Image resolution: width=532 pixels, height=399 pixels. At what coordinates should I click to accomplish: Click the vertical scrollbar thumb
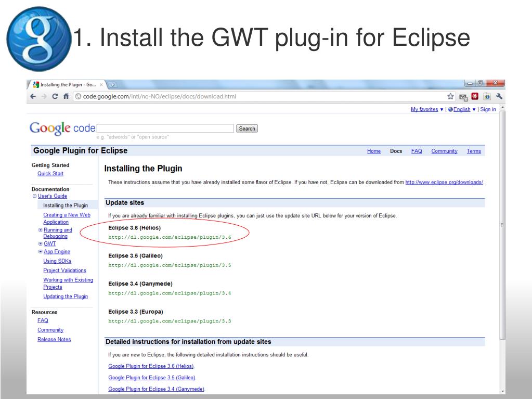coord(502,225)
